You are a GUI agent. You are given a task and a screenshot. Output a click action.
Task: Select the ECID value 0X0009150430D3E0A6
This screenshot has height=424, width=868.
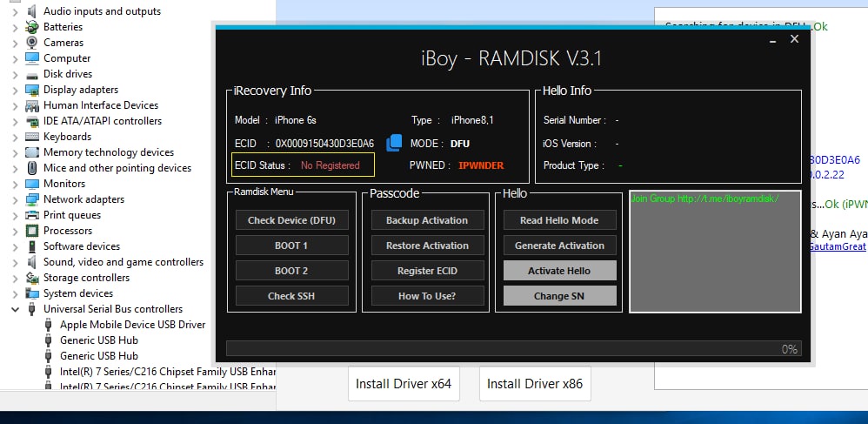(x=325, y=144)
